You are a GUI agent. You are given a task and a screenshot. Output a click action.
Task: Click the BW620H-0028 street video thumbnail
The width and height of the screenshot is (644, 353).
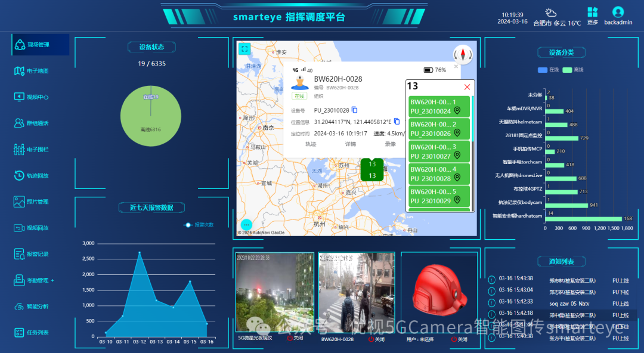coord(357,292)
